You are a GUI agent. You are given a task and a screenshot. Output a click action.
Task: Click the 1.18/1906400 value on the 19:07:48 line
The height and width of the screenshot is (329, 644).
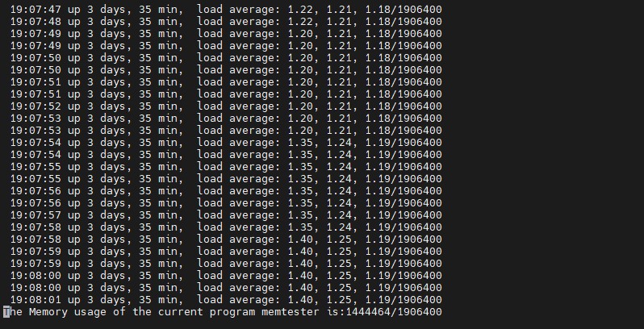click(404, 21)
